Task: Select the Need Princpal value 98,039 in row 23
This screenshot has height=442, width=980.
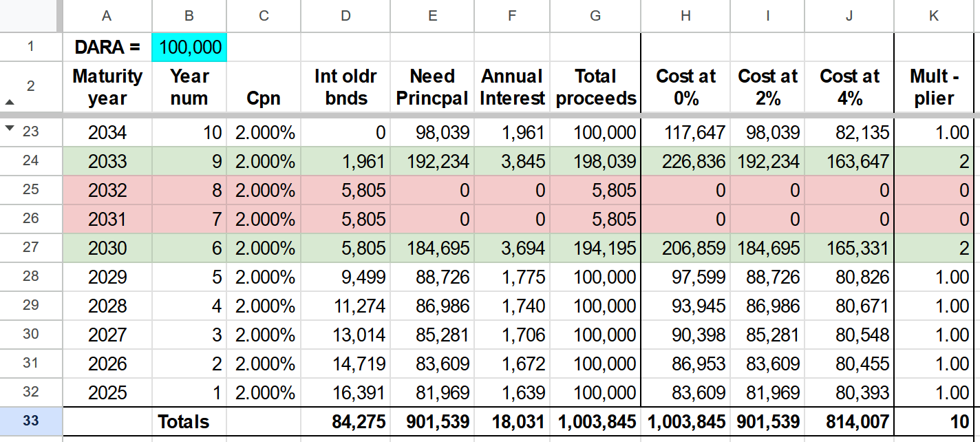Action: tap(432, 132)
